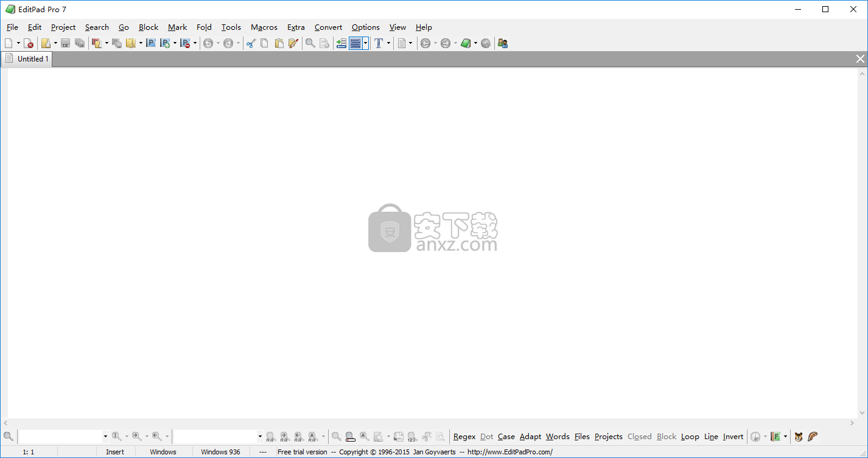Toggle the Invert search option
Screen dimensions: 868x458
733,437
